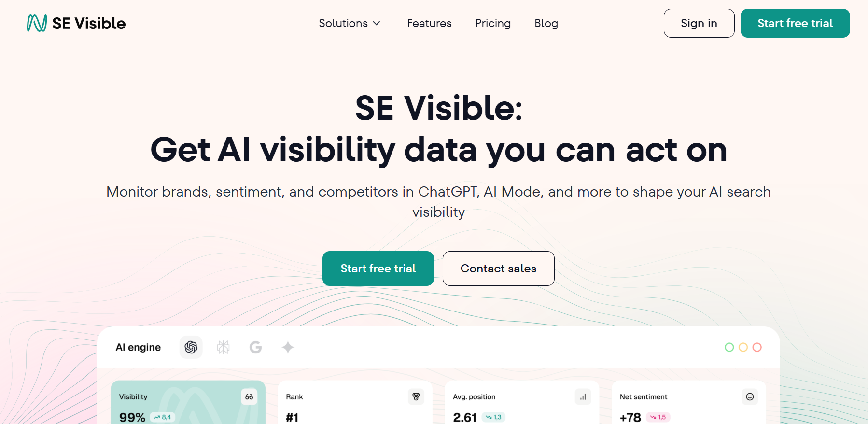
Task: Select the ChatGPT AI engine icon
Action: (x=191, y=347)
